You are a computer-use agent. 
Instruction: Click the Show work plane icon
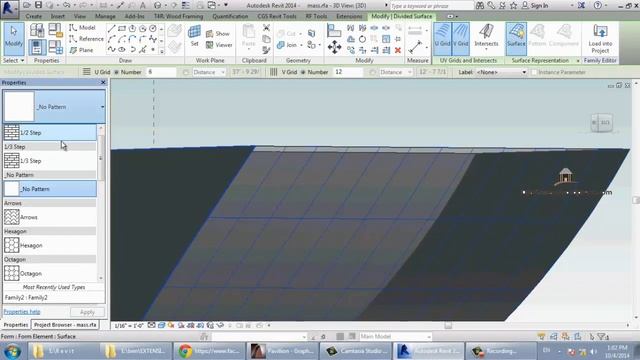[x=218, y=33]
